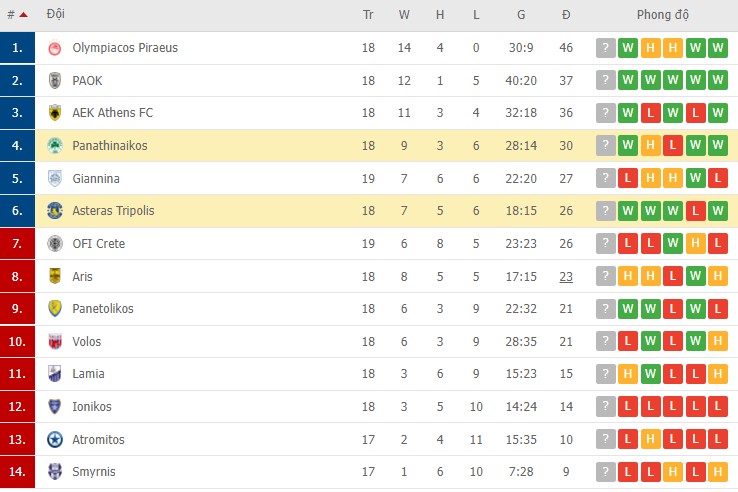Click the Atromitos blue star logo
This screenshot has height=492, width=738.
[55, 439]
